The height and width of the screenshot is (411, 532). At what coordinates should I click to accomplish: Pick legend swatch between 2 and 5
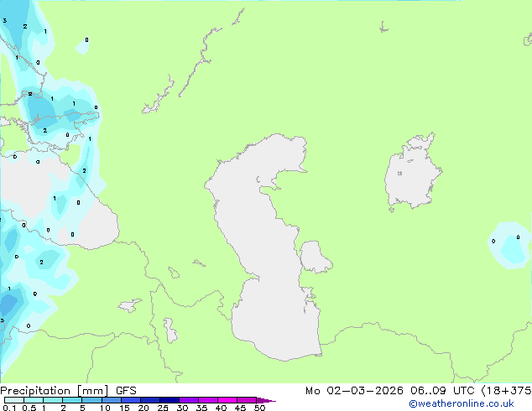[72, 400]
